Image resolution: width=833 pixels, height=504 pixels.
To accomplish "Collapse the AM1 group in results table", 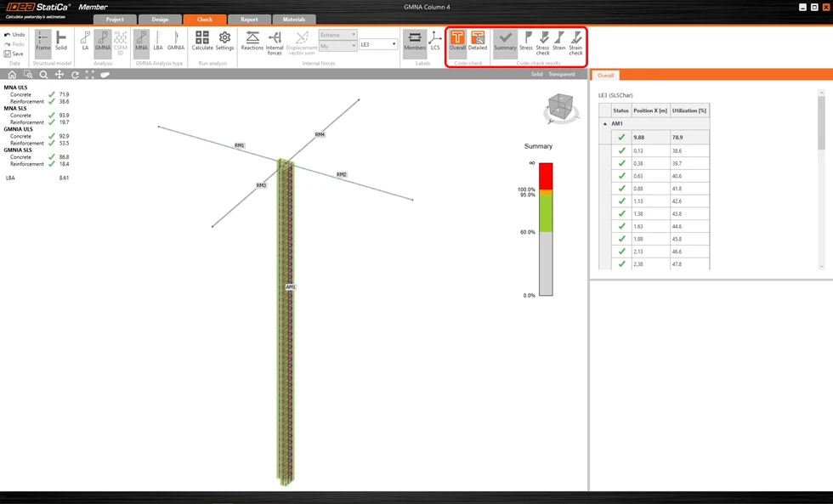I will (604, 124).
